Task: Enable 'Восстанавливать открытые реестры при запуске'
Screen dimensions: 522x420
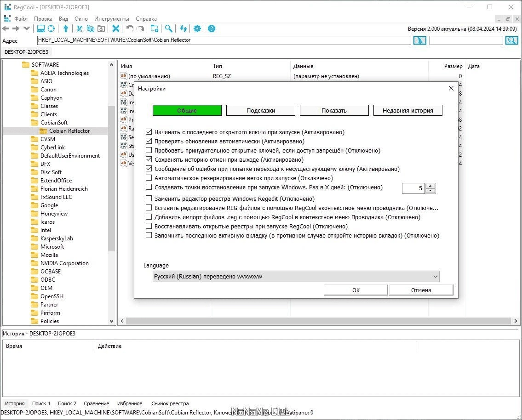Action: 149,226
